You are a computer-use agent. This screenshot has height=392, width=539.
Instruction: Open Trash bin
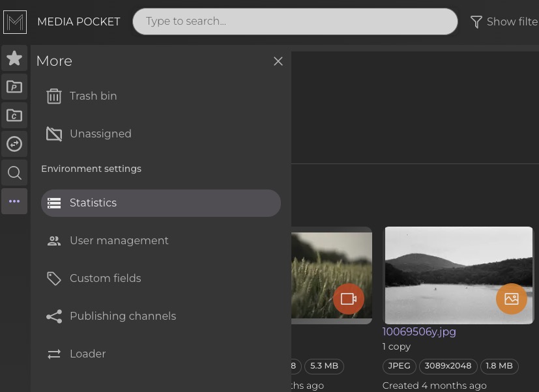tap(93, 96)
